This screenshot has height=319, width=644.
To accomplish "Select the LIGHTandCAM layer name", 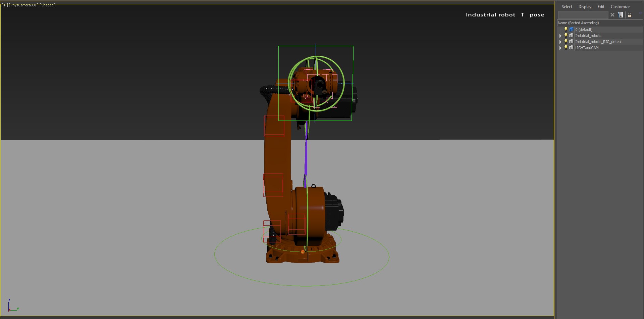I will click(x=587, y=48).
